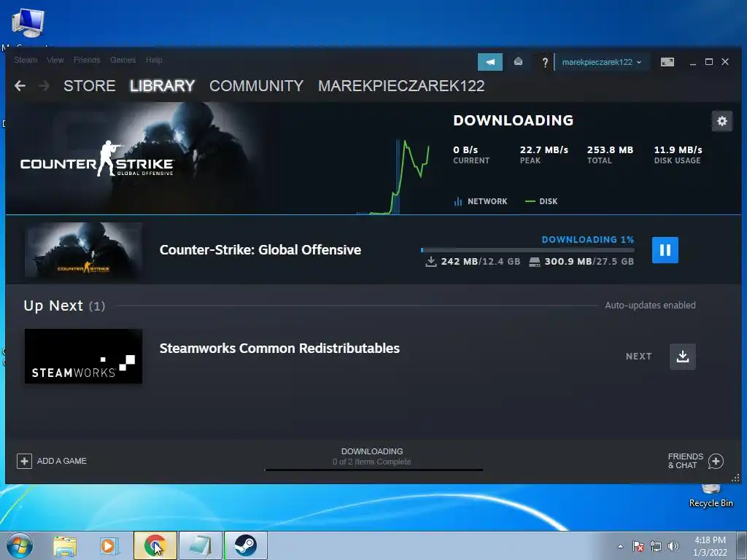Screen dimensions: 747x560
Task: Open MAREKPIECZAREK122 profile tab
Action: coord(401,86)
